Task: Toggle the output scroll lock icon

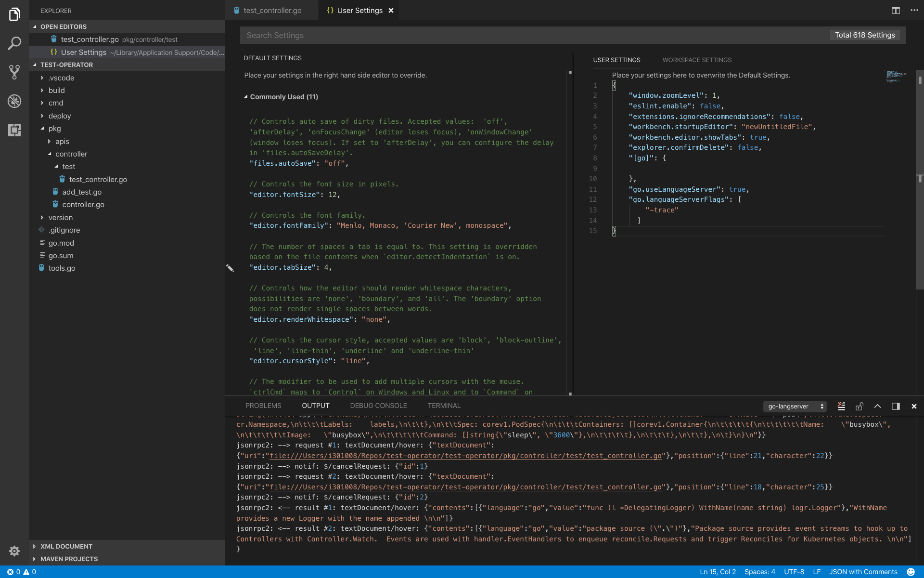Action: point(860,406)
